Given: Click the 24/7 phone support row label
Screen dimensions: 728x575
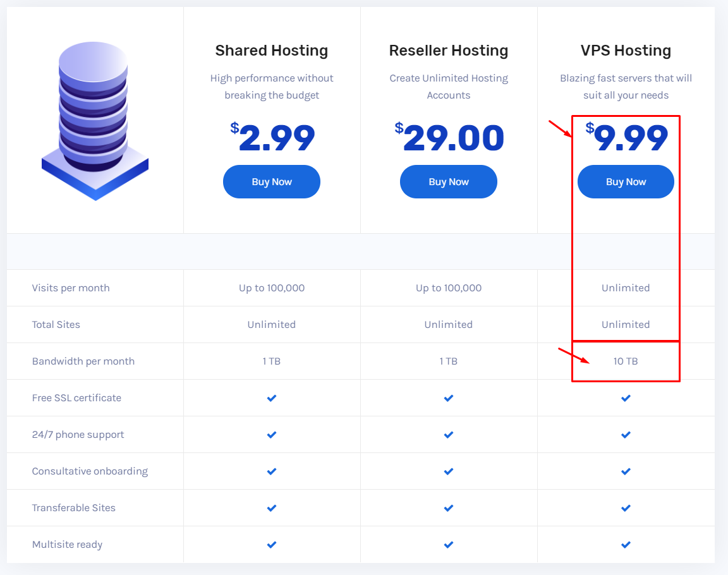Looking at the screenshot, I should coord(78,434).
